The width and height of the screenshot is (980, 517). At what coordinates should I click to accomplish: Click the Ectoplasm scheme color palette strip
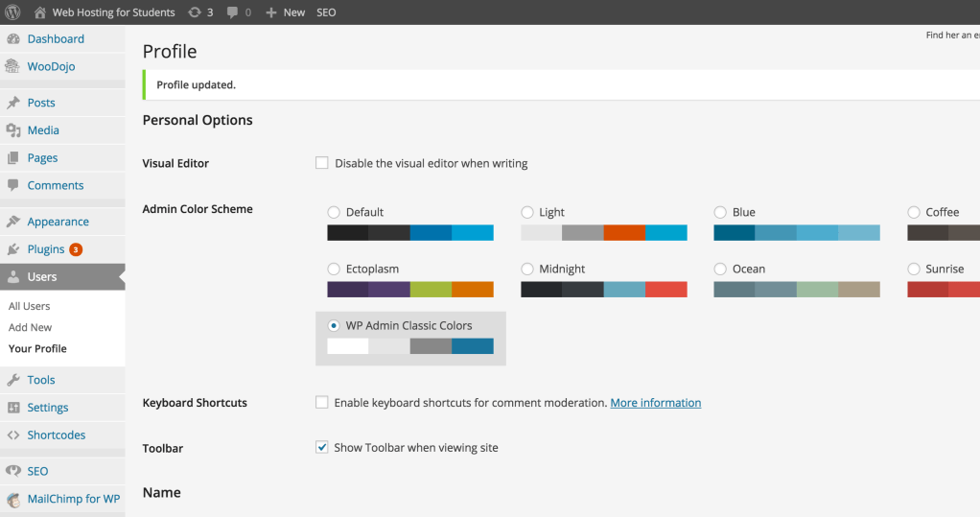[x=410, y=290]
